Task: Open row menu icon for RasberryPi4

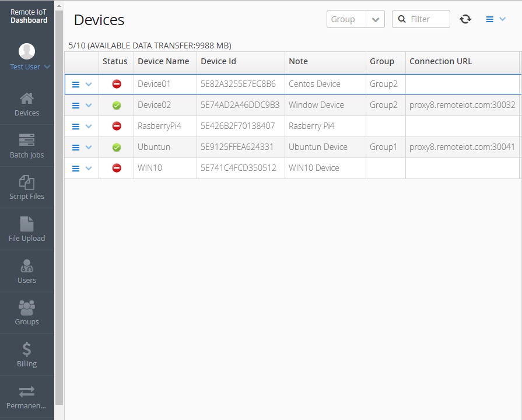Action: tap(76, 126)
